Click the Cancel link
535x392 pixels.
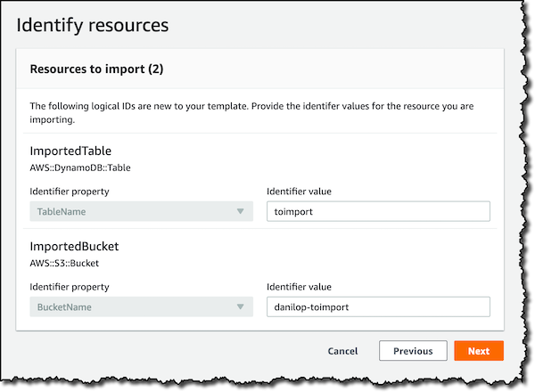pyautogui.click(x=342, y=351)
